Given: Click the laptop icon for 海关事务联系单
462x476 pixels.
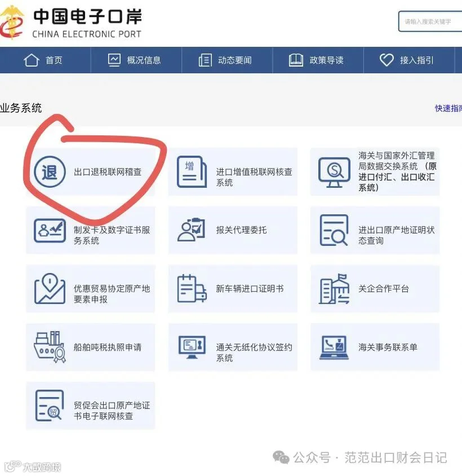Looking at the screenshot, I should click(x=334, y=347).
